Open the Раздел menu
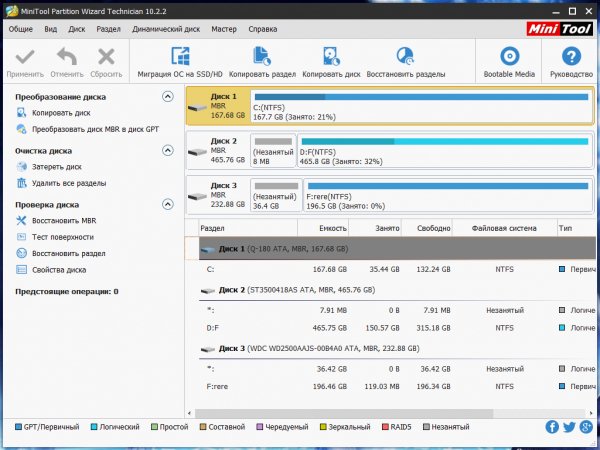600x450 pixels. pos(109,29)
